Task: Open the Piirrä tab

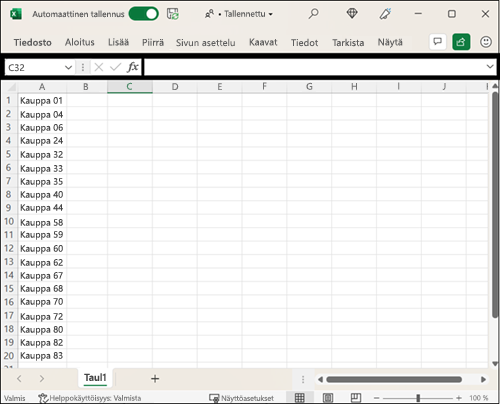Action: coord(153,42)
